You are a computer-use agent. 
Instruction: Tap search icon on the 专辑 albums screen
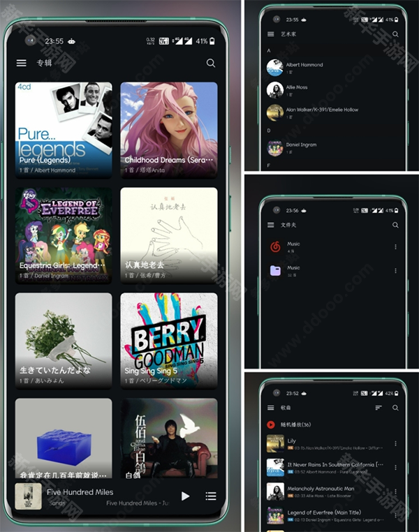pos(210,63)
